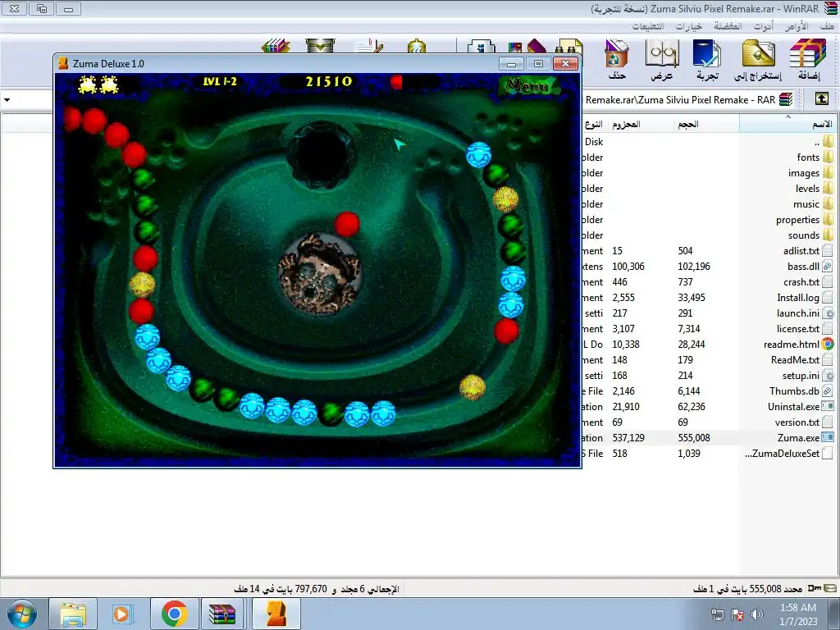Open the الأوامر (Commands) menu
This screenshot has height=630, width=840.
click(797, 26)
